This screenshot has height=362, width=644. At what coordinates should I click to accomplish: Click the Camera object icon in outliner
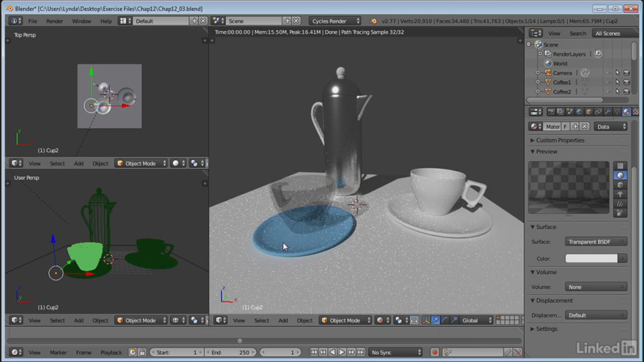tap(548, 72)
